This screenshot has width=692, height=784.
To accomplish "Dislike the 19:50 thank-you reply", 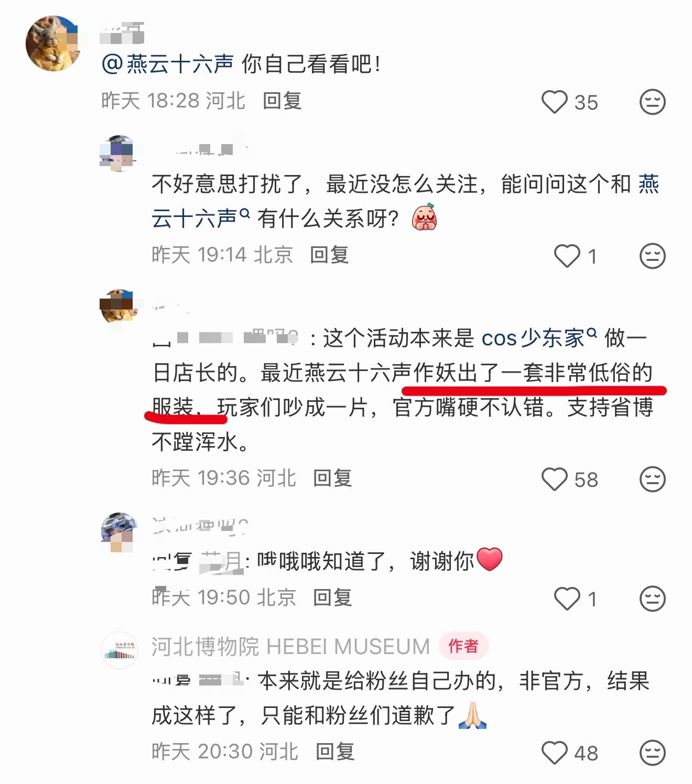I will (653, 598).
